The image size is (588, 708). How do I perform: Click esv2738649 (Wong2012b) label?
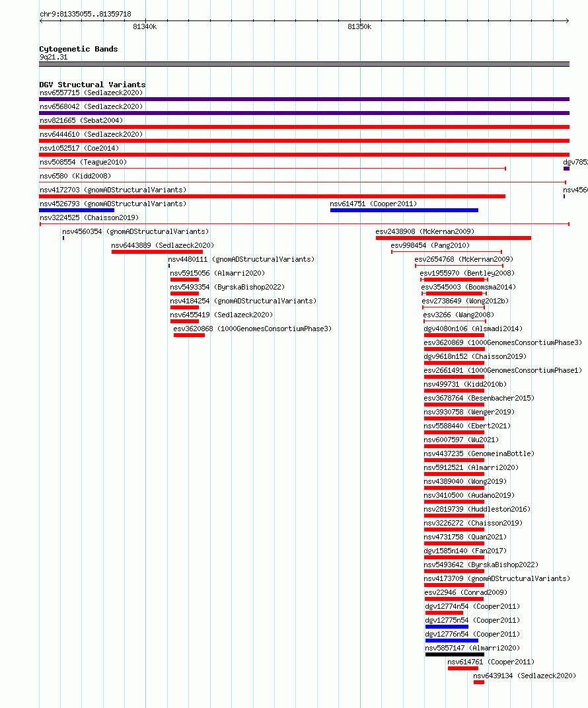point(465,301)
